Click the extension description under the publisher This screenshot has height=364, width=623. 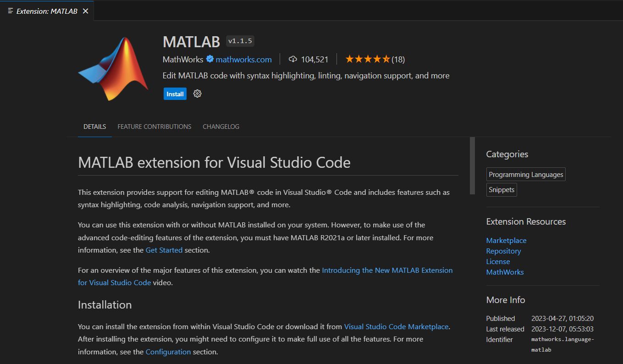point(306,76)
